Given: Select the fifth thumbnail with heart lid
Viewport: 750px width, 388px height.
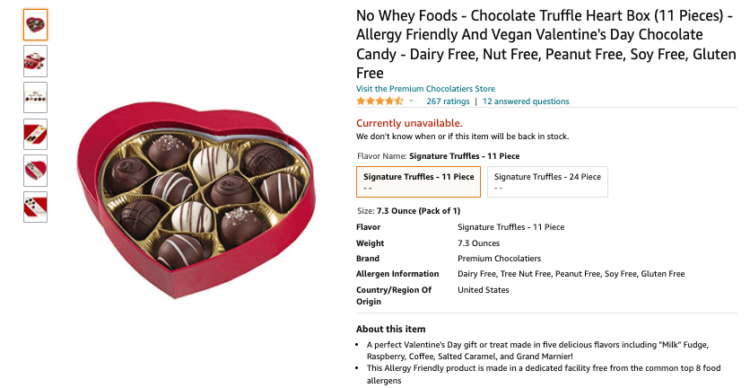Looking at the screenshot, I should (35, 170).
